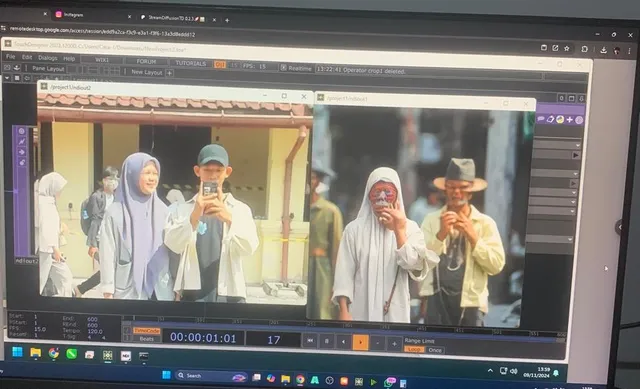
Task: Click the pane type square icon
Action: pos(17,78)
